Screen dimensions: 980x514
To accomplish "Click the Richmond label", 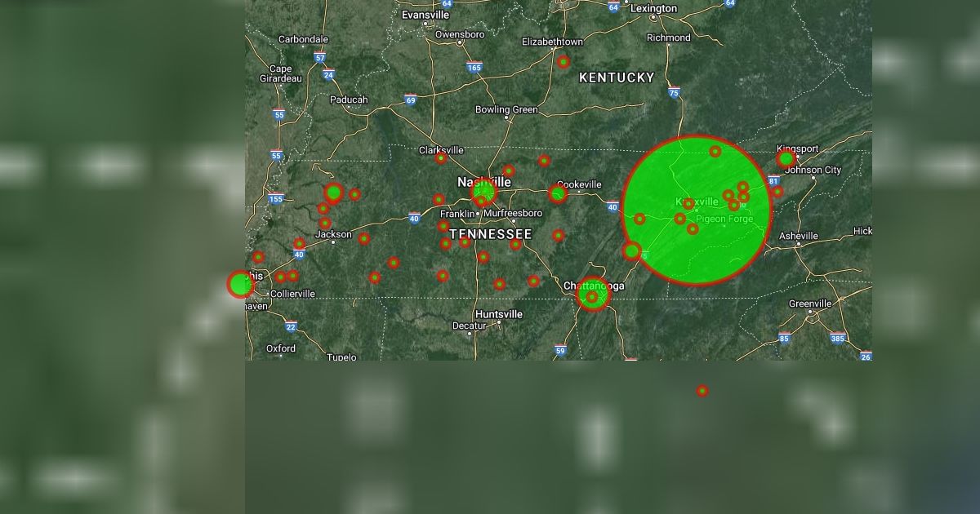I will click(x=668, y=38).
